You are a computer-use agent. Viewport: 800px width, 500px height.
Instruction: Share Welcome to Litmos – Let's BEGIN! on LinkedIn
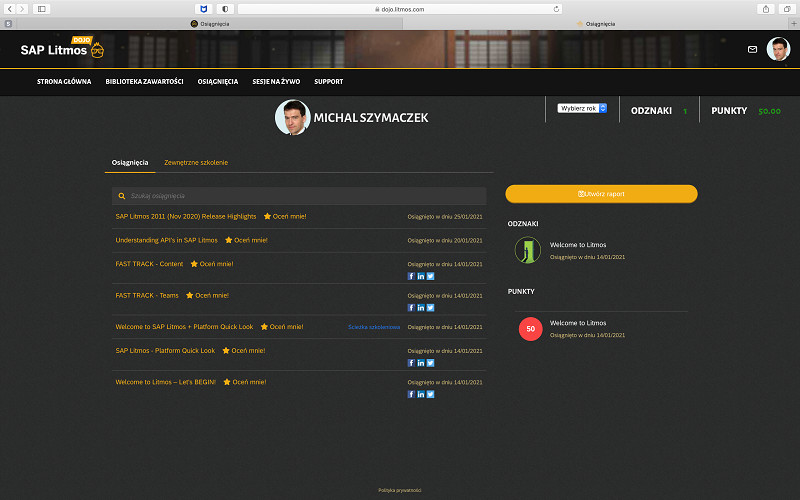(421, 394)
